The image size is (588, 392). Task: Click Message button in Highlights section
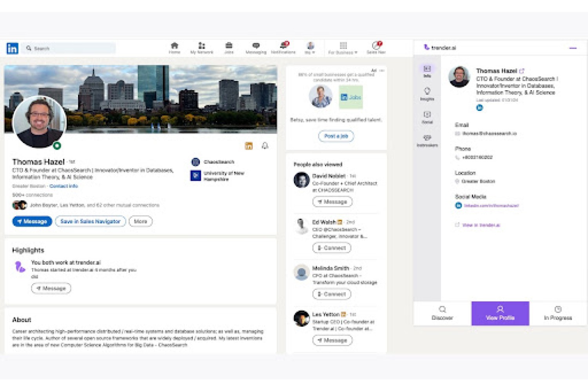51,289
